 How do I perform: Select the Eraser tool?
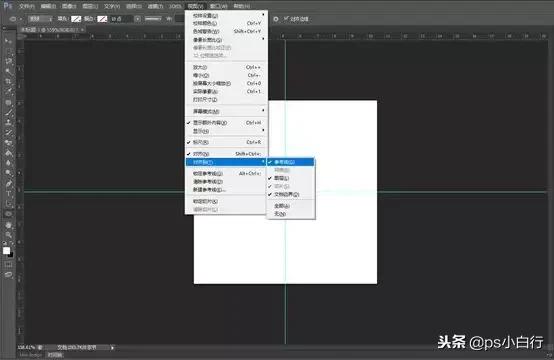pos(8,143)
